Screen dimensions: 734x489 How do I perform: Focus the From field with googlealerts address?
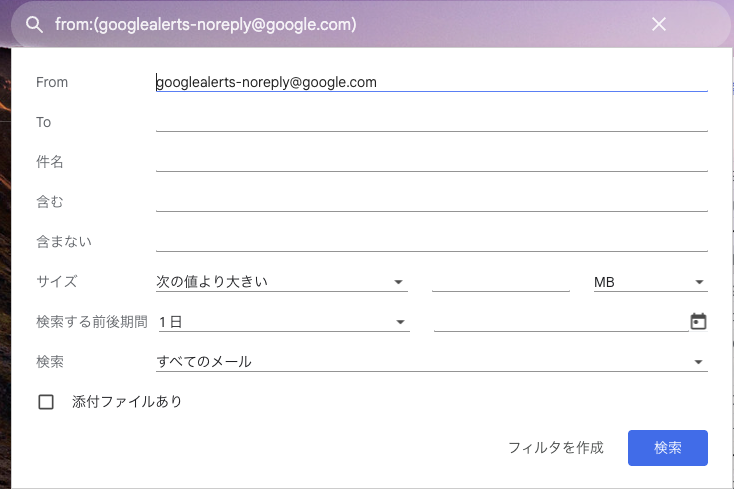(x=431, y=82)
